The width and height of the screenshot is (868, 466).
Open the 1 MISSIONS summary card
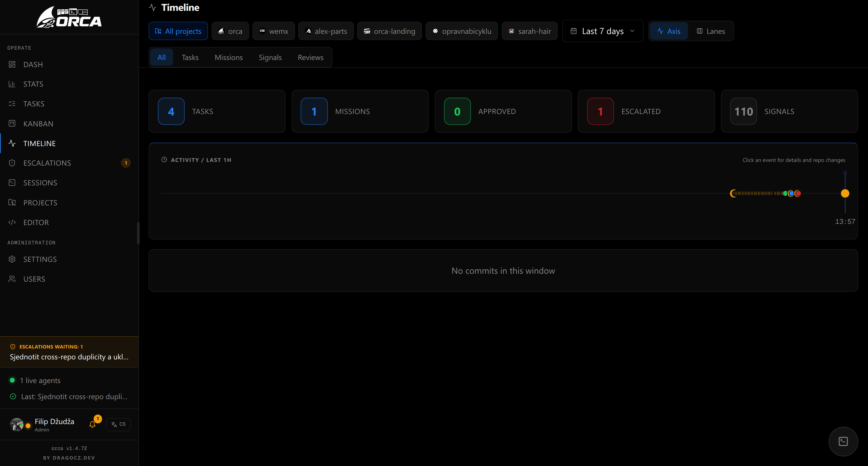coord(360,111)
